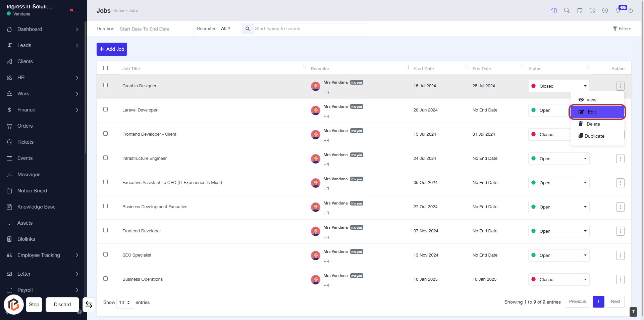
Task: Open status dropdown for Graphic Designer
Action: [x=558, y=86]
